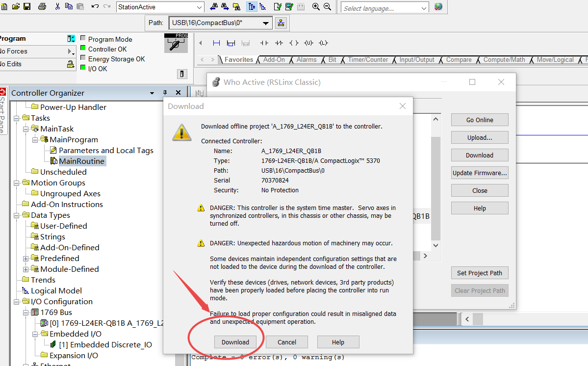Click the Browse Logic icon
This screenshot has height=366, width=588.
(237, 7)
